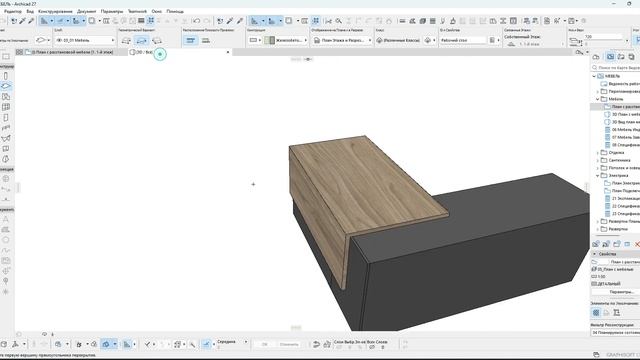Open the slab default settings dropdown
Image resolution: width=640 pixels, height=360 pixels.
(x=41, y=40)
